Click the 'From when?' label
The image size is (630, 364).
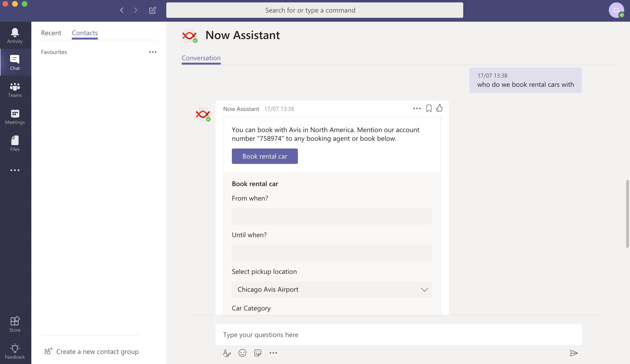pos(250,198)
